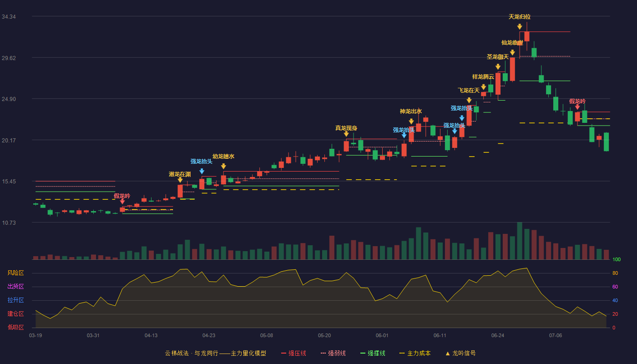637x364 pixels.
Task: Select the 强龙抬头 arrow directly beside 飞龙在天
Action: tap(462, 118)
